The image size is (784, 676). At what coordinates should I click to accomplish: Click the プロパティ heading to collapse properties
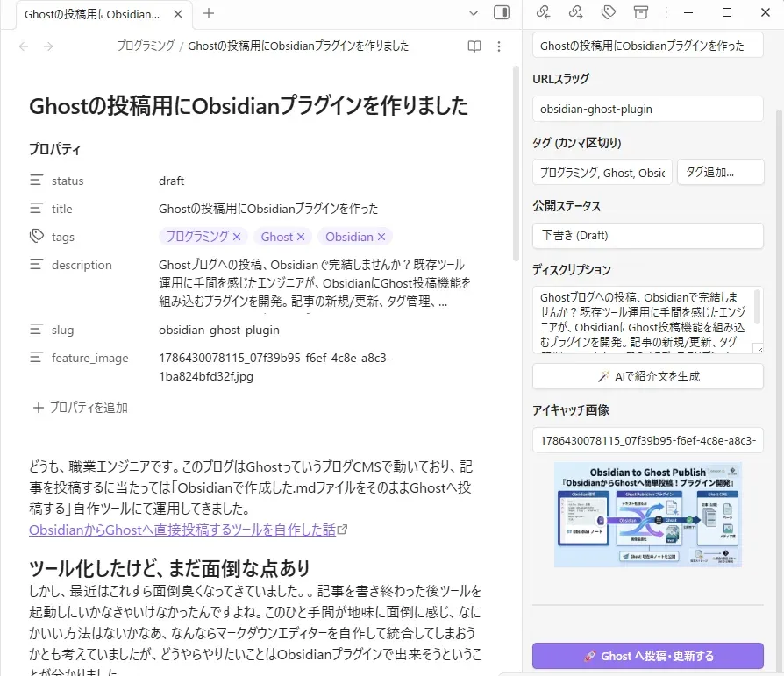pos(55,149)
